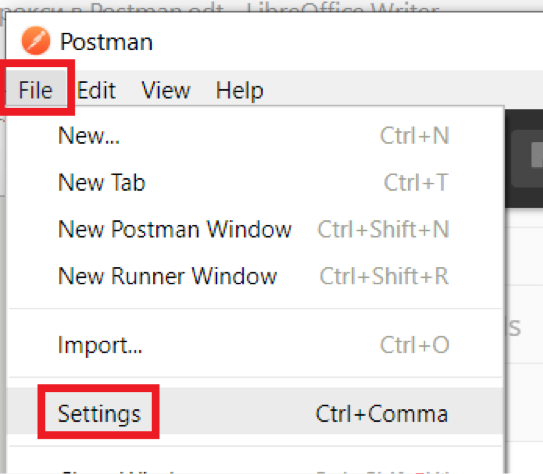Click the orange Postman logo icon

pyautogui.click(x=36, y=41)
